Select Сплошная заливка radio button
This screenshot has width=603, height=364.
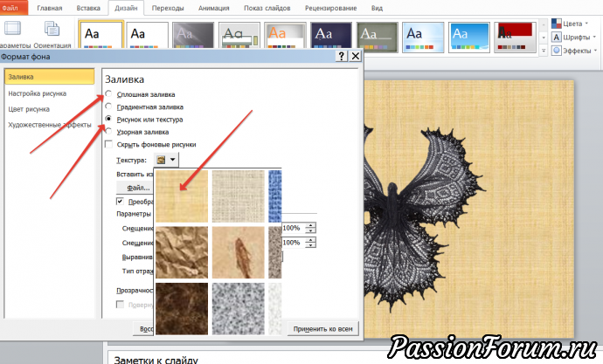coord(108,93)
